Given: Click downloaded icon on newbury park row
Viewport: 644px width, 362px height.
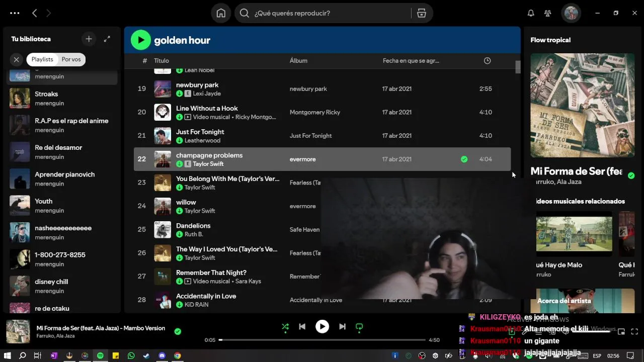Looking at the screenshot, I should pos(180,94).
